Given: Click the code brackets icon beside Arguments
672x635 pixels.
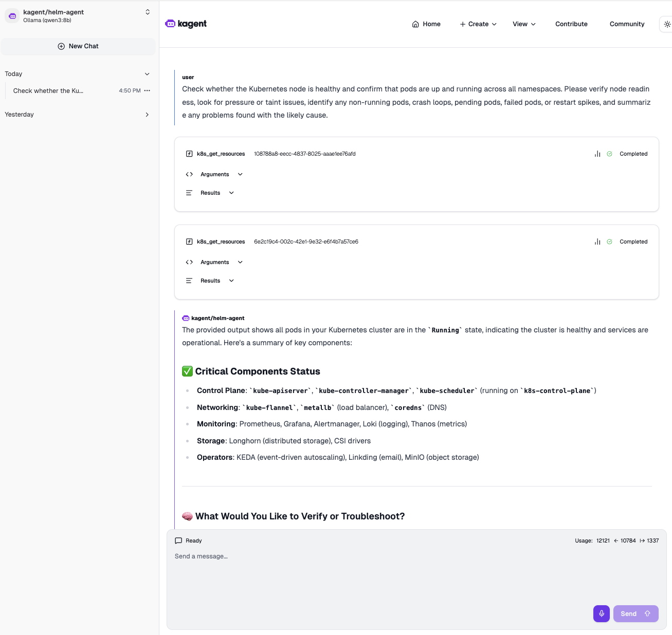Looking at the screenshot, I should pyautogui.click(x=189, y=174).
